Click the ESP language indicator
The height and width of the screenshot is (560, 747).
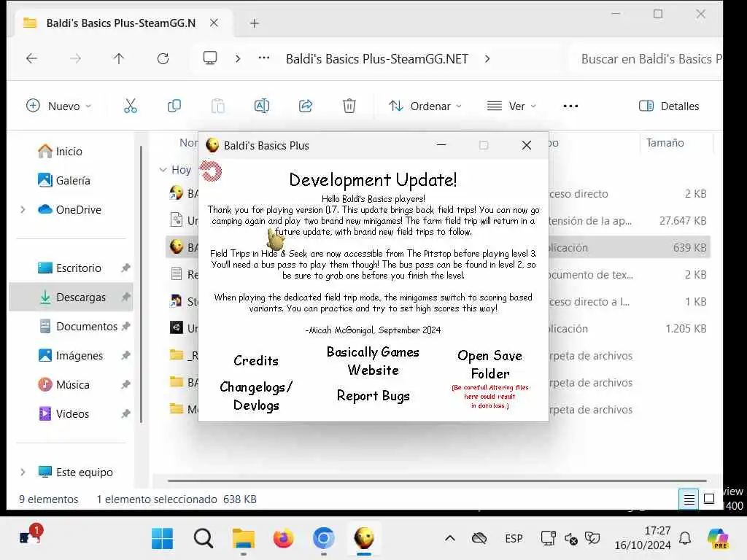click(514, 539)
